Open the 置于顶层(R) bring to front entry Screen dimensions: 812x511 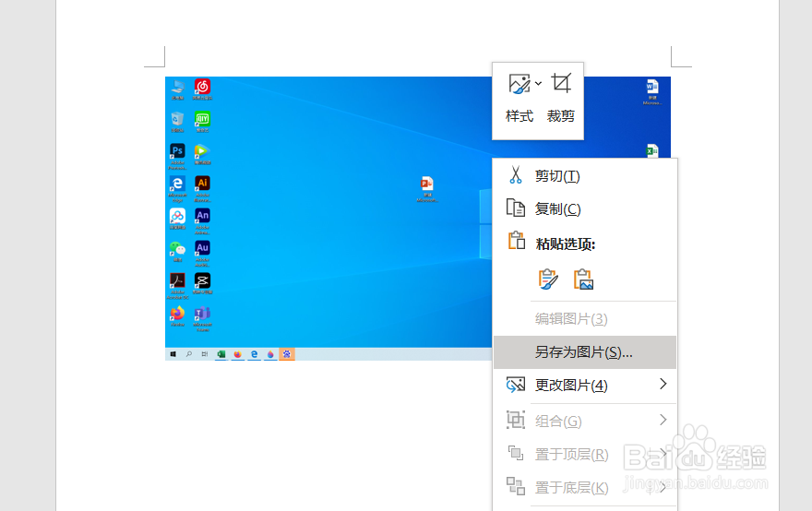(x=585, y=454)
